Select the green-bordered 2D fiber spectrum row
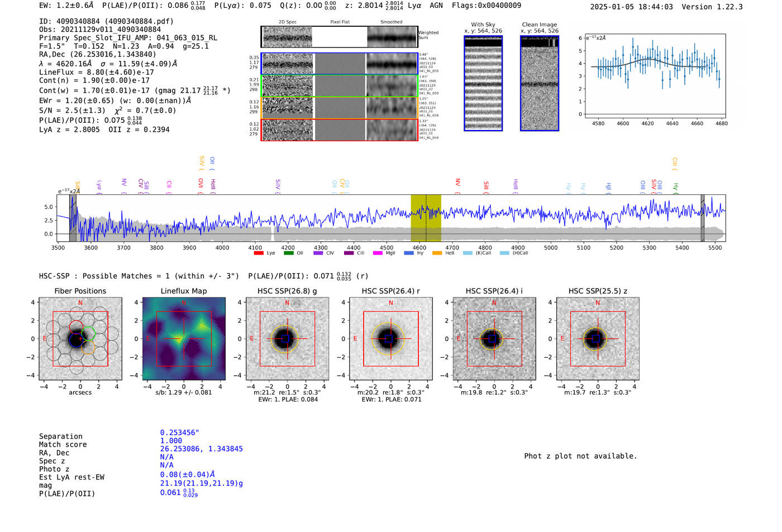The height and width of the screenshot is (532, 782). tap(340, 86)
